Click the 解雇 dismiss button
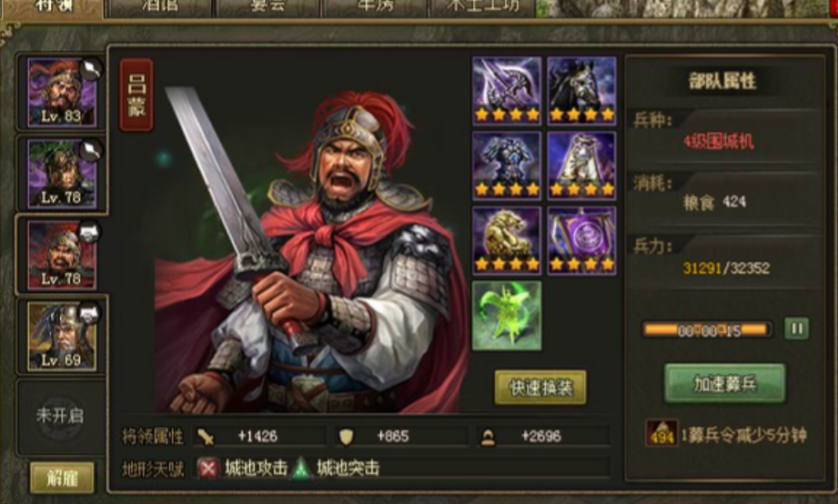 click(62, 478)
